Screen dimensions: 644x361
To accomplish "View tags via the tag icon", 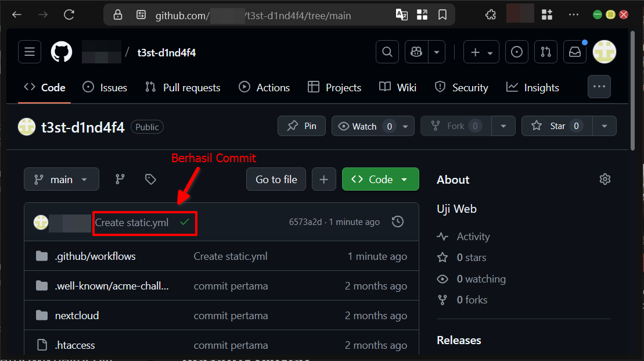I will (150, 179).
